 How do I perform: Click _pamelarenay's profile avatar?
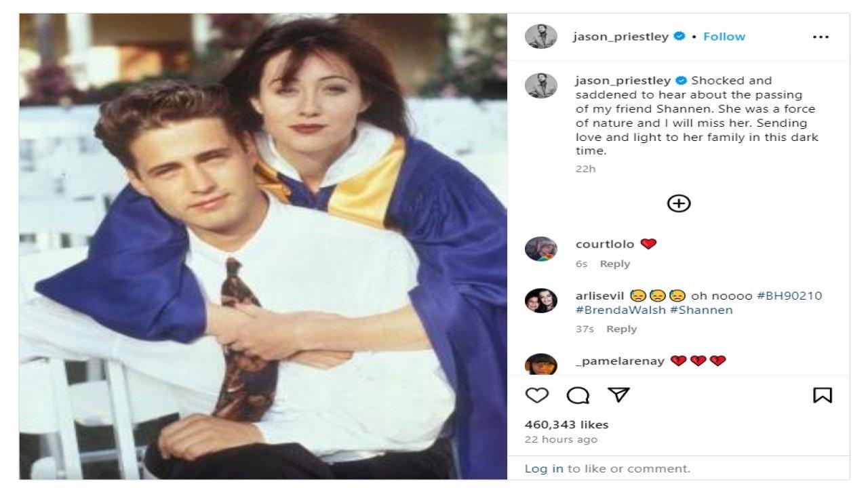[x=541, y=364]
